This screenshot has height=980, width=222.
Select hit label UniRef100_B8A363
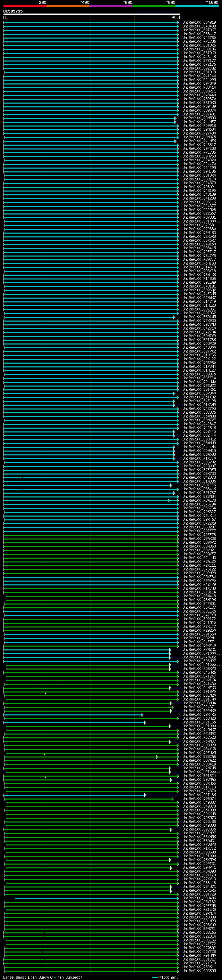tap(199, 546)
